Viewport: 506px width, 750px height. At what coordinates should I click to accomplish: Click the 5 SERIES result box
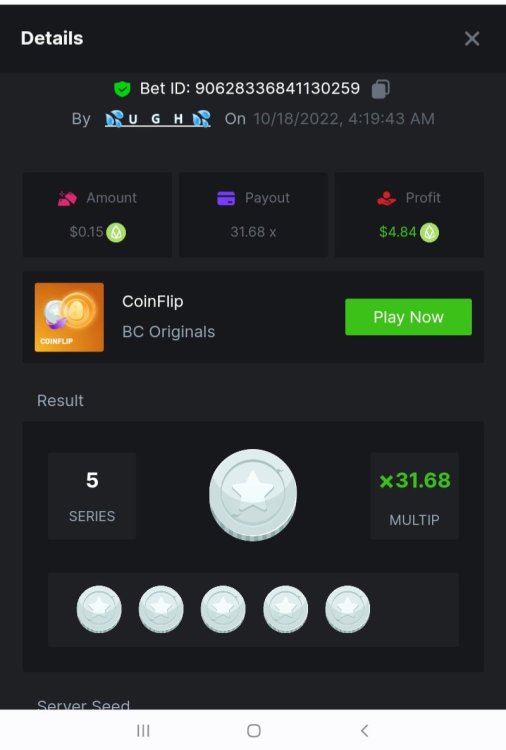click(92, 496)
